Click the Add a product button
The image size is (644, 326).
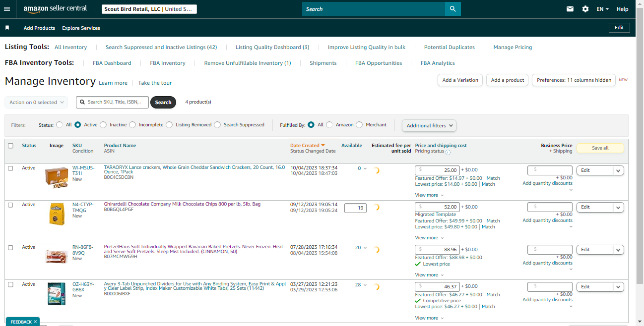click(508, 80)
